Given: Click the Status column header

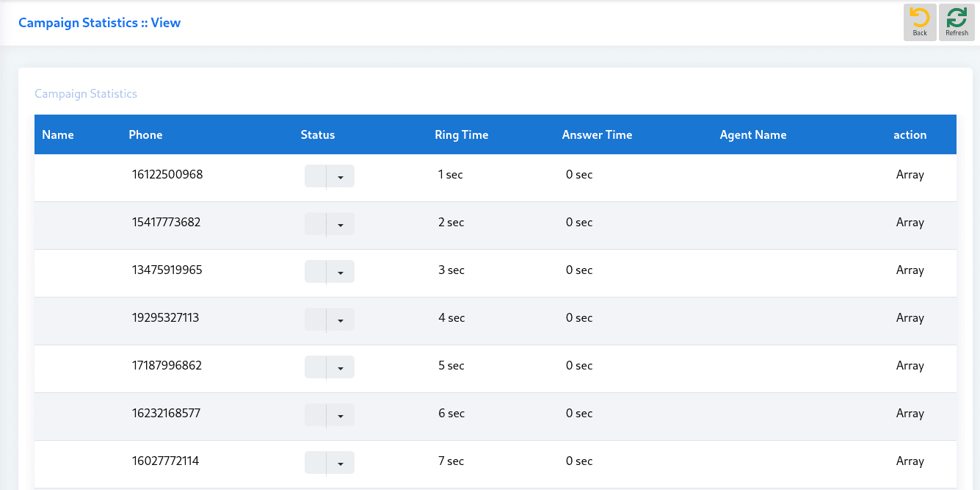Looking at the screenshot, I should (x=317, y=134).
